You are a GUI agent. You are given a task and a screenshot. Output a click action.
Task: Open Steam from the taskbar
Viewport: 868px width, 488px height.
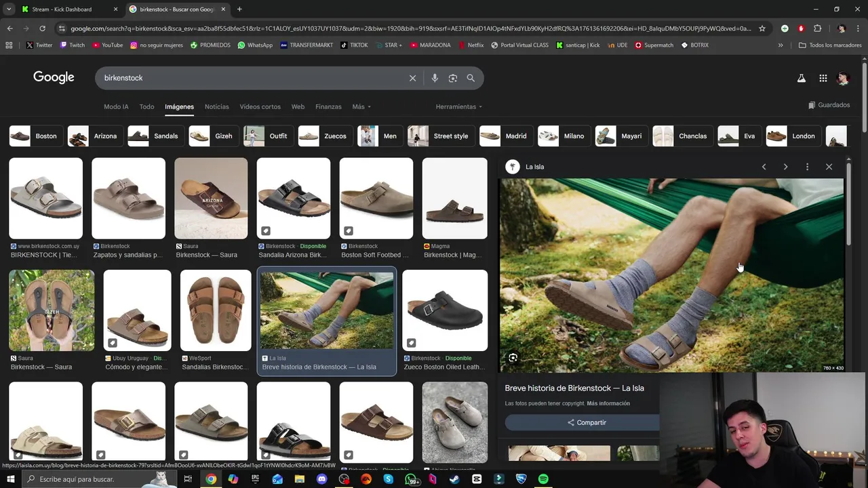454,479
